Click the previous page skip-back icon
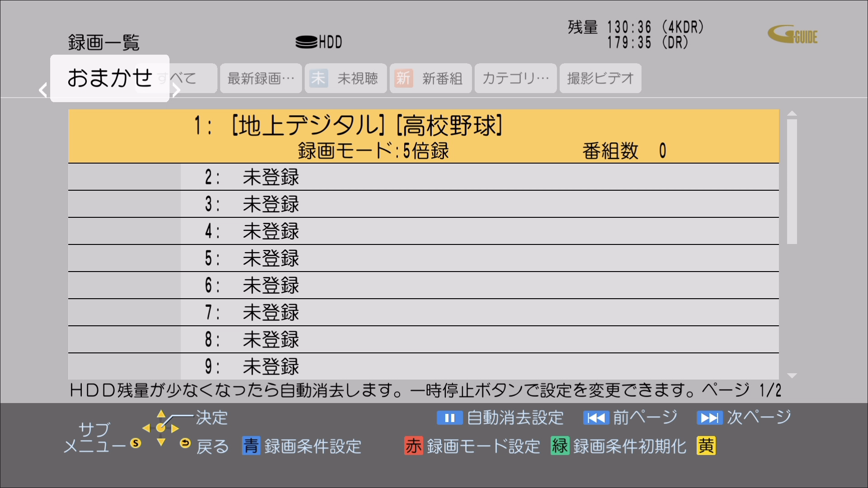 596,418
